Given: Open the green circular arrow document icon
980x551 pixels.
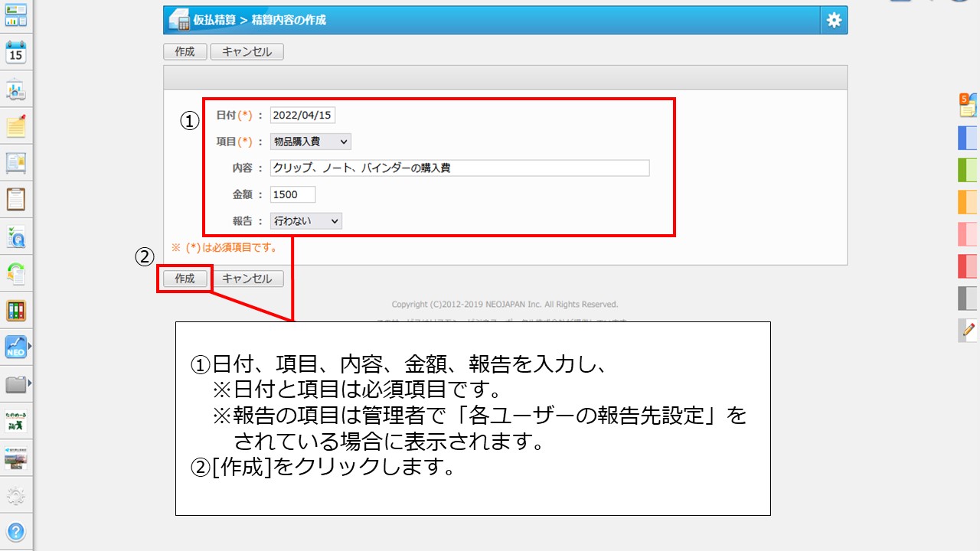Looking at the screenshot, I should coord(16,273).
